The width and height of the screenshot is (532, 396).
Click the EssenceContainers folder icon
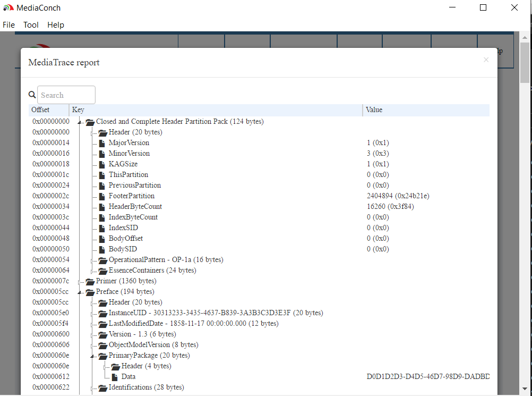coord(103,271)
